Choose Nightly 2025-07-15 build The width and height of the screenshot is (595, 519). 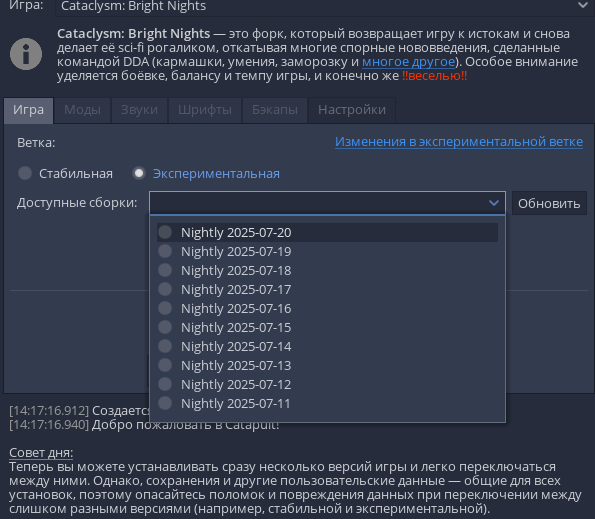pos(327,327)
